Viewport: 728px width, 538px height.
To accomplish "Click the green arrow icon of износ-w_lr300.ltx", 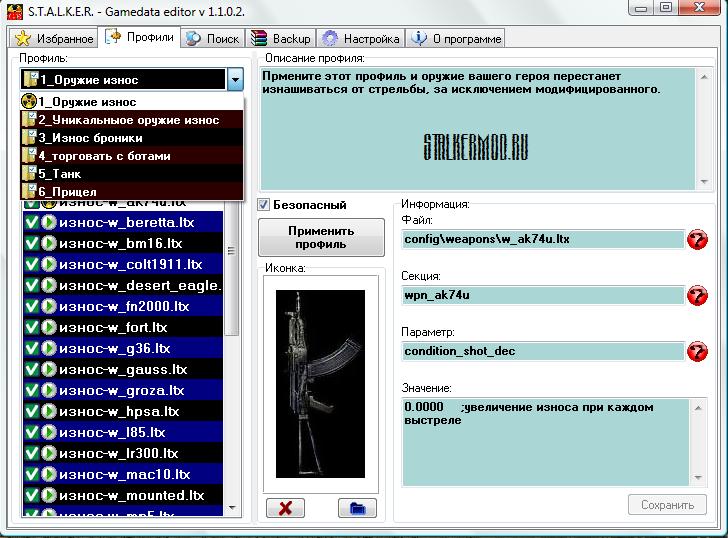I will click(49, 453).
